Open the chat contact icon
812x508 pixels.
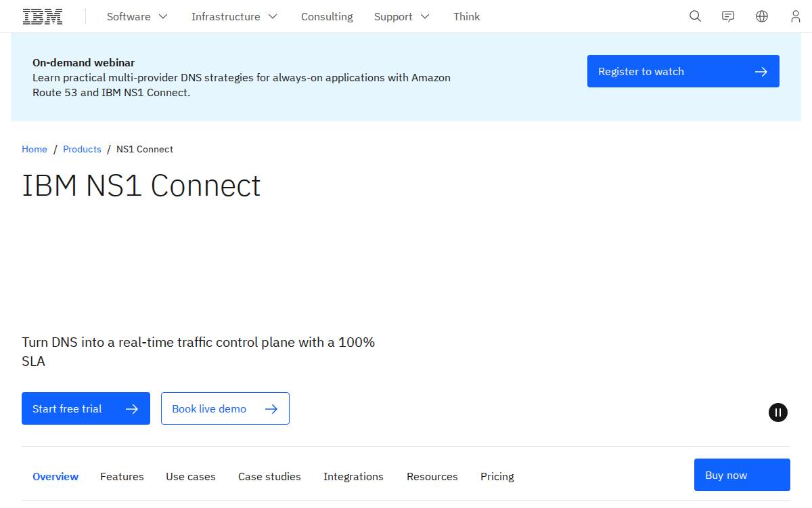coord(728,16)
